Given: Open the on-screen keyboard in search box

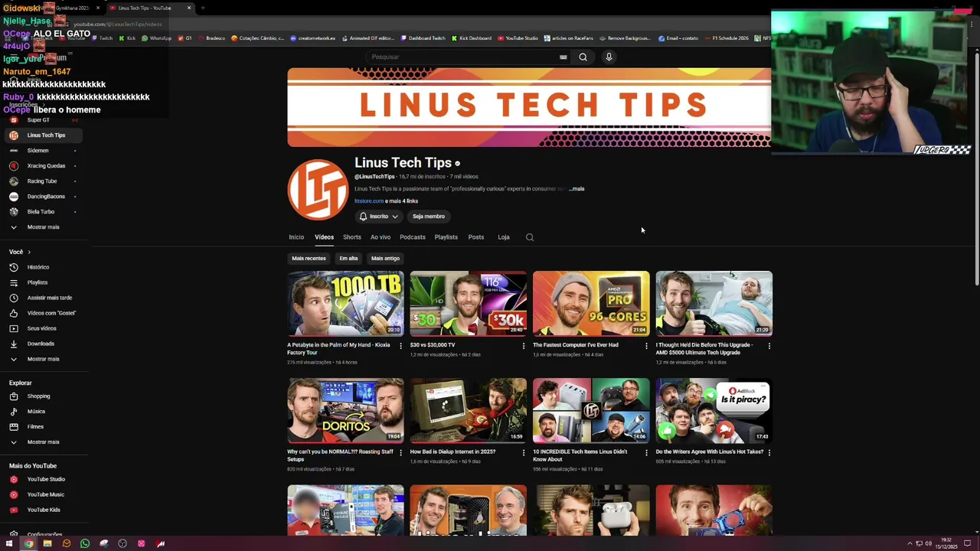Looking at the screenshot, I should [x=563, y=57].
